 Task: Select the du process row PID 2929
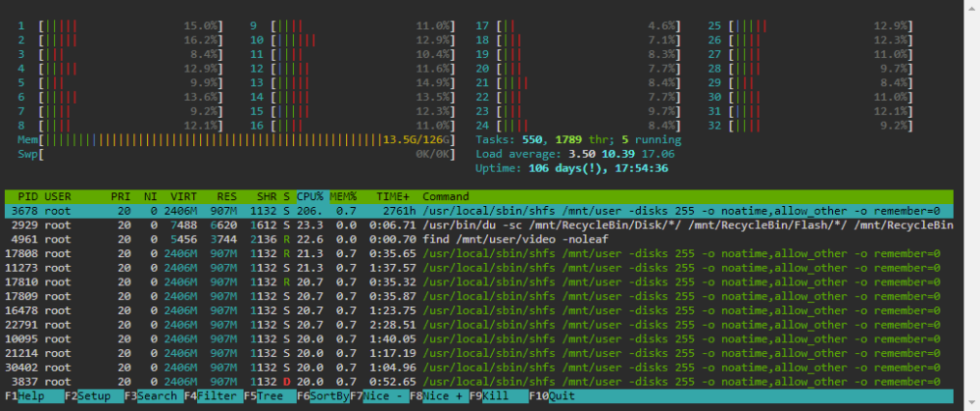[x=479, y=226]
